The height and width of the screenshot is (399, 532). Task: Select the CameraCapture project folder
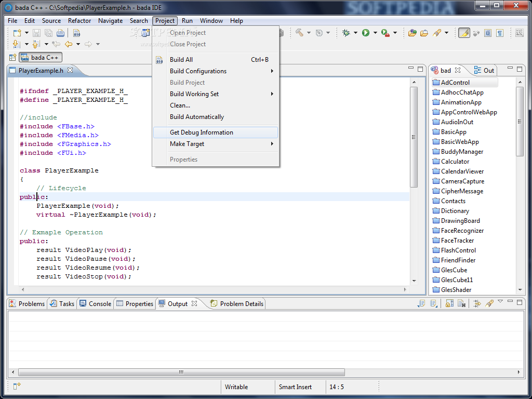(458, 181)
